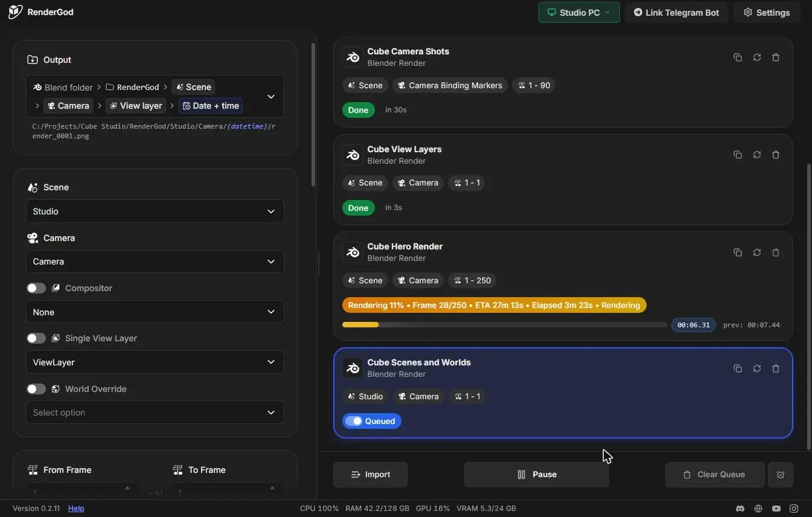Open the Compositor dropdown showing None

coord(155,312)
